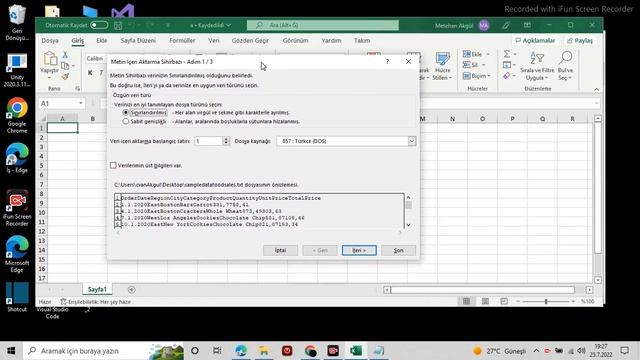The height and width of the screenshot is (360, 640).
Task: Open File Explorer from the taskbar
Action: pos(264,351)
